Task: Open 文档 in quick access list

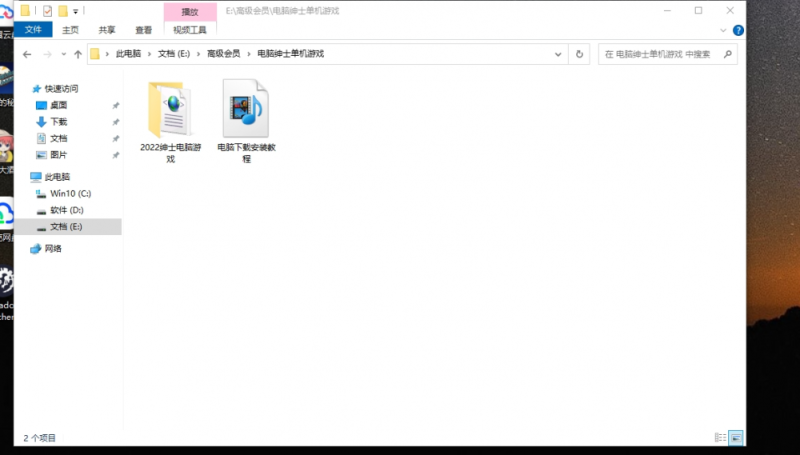Action: tap(59, 138)
